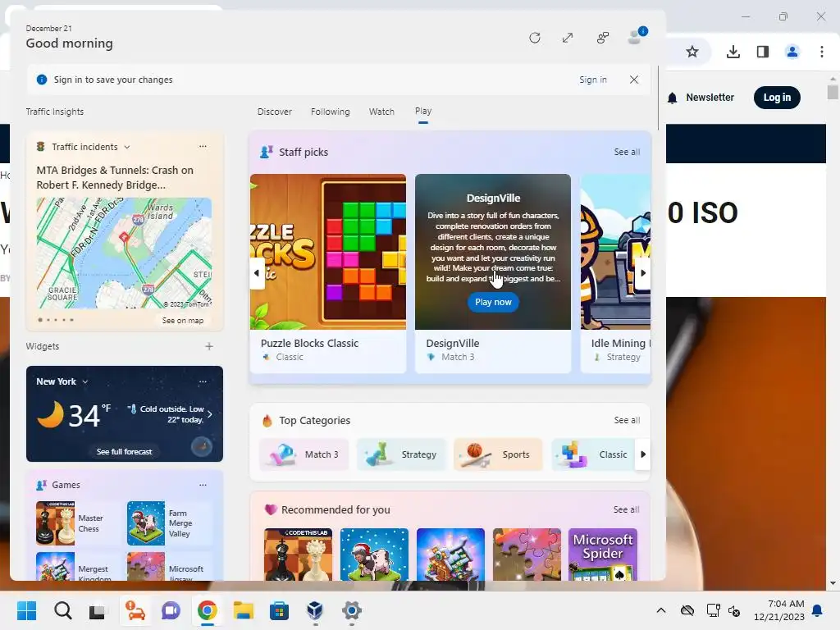Expand widgets board to full view
840x630 pixels.
(568, 38)
